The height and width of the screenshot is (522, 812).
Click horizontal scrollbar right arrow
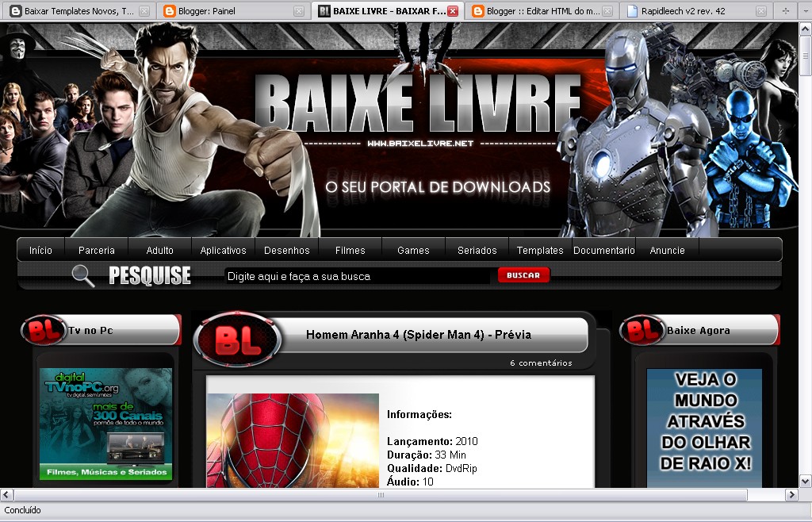[791, 494]
